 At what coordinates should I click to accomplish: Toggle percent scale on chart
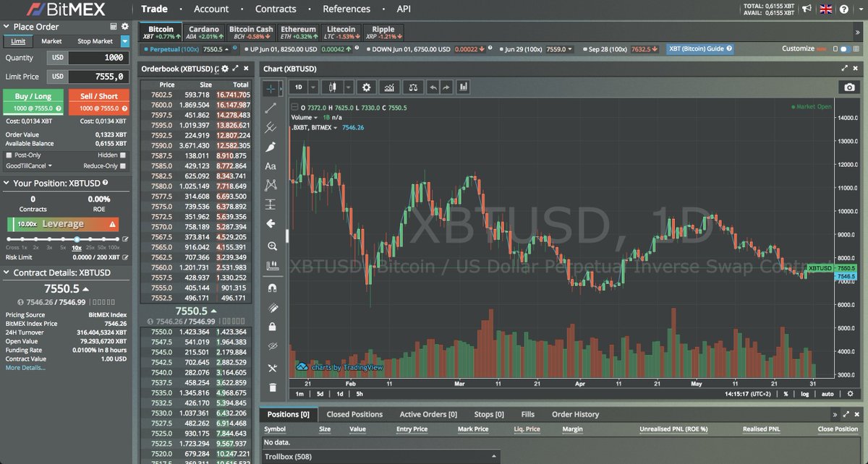[x=786, y=394]
